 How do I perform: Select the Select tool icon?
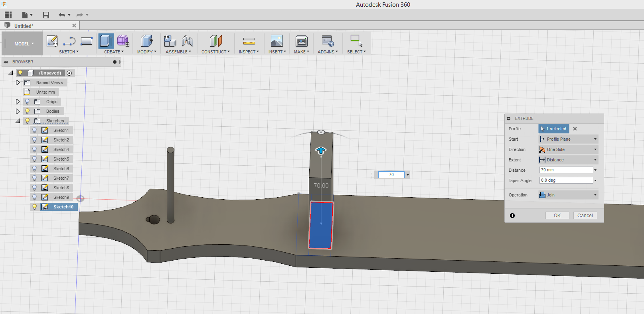(x=356, y=41)
